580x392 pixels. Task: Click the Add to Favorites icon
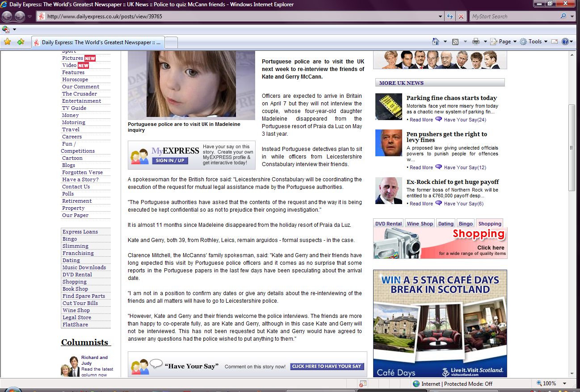[21, 42]
